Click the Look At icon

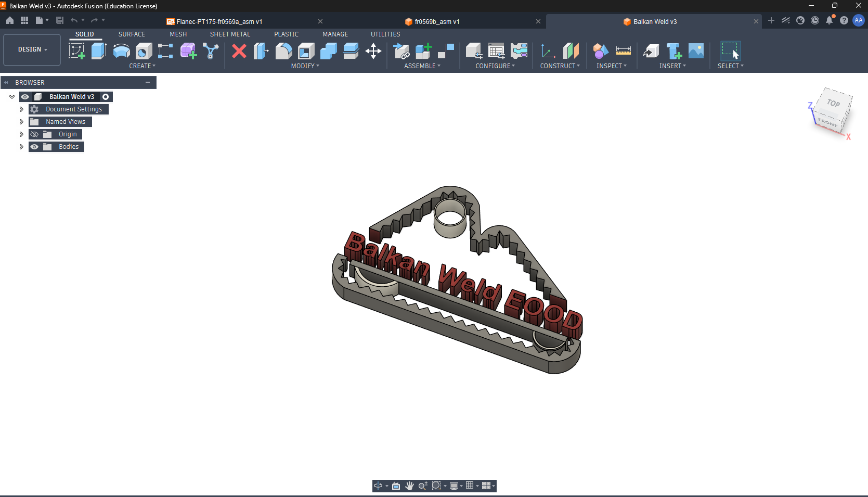(396, 486)
